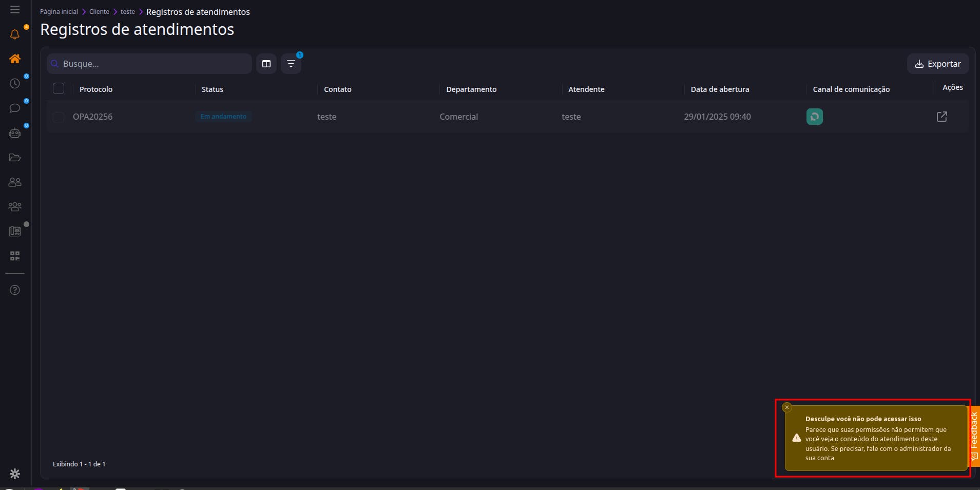This screenshot has height=490, width=980.
Task: Open the Feedback side tab
Action: 974,436
